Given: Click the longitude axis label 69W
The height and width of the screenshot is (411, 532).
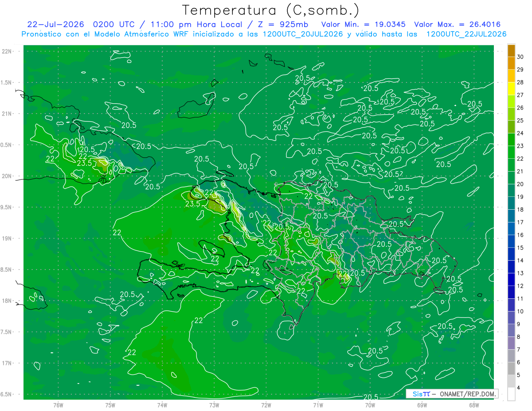Looking at the screenshot, I should (x=422, y=405).
